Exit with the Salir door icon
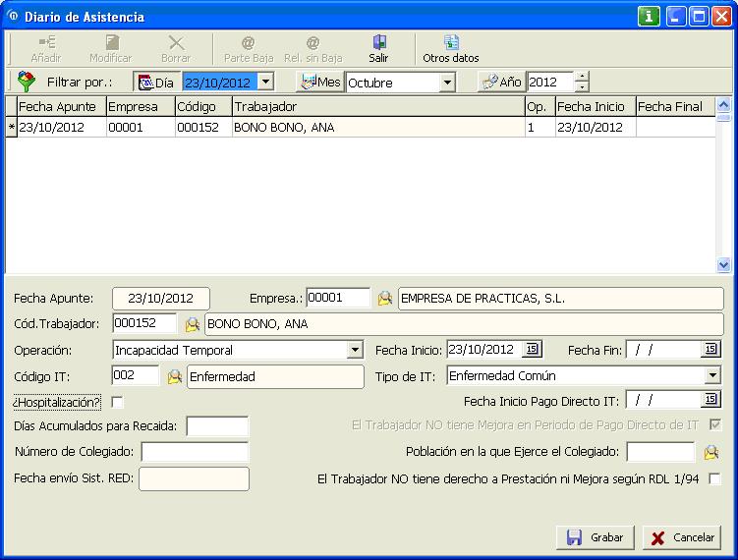Image resolution: width=738 pixels, height=560 pixels. point(379,49)
